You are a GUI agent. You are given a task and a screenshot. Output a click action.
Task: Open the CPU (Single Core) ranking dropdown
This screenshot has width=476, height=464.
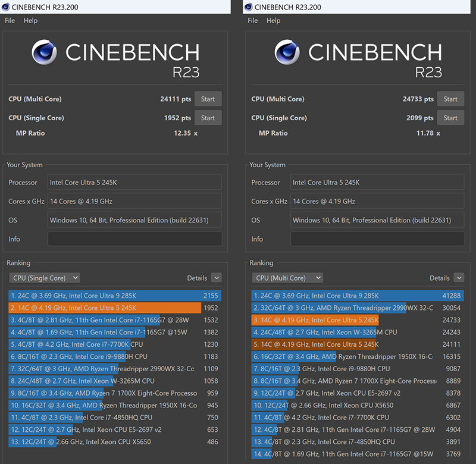tap(45, 278)
